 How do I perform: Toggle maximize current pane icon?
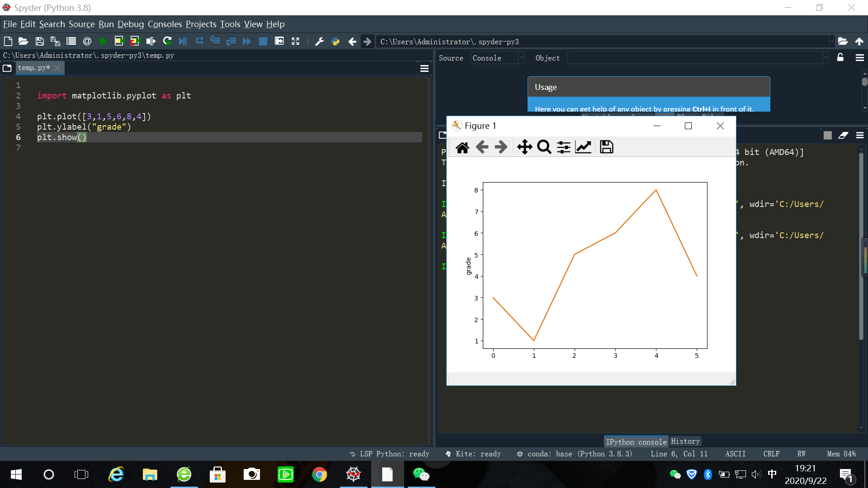pos(295,42)
